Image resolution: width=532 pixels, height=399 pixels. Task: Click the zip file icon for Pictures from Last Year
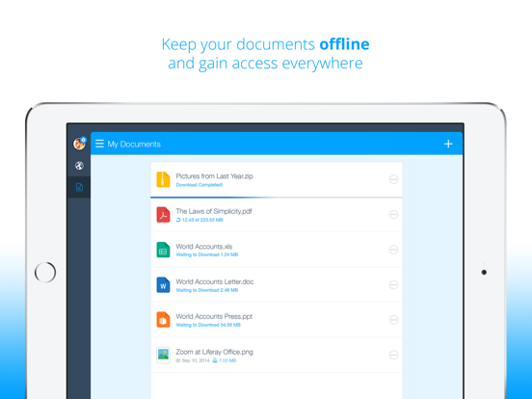pos(163,179)
